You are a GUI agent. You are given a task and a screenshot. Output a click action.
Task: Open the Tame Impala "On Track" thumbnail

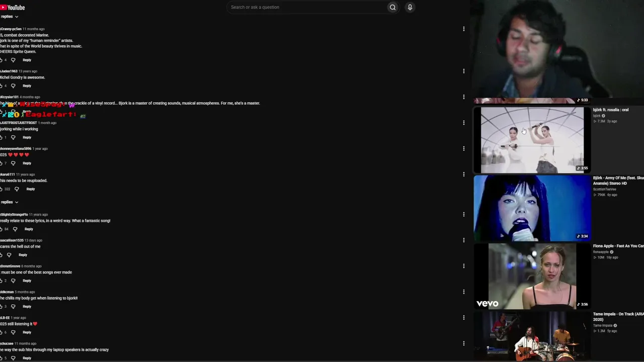click(x=532, y=336)
